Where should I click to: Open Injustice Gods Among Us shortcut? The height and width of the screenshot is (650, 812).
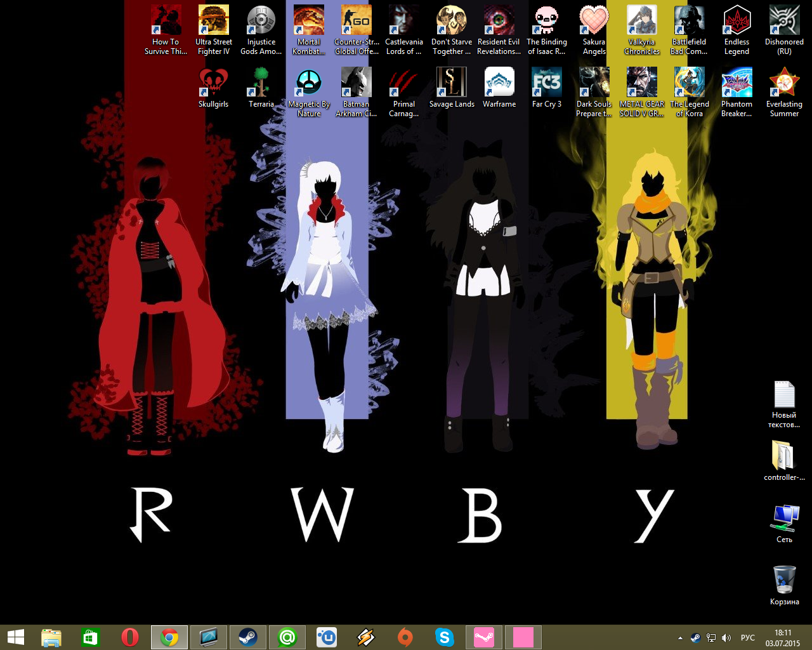click(x=261, y=30)
